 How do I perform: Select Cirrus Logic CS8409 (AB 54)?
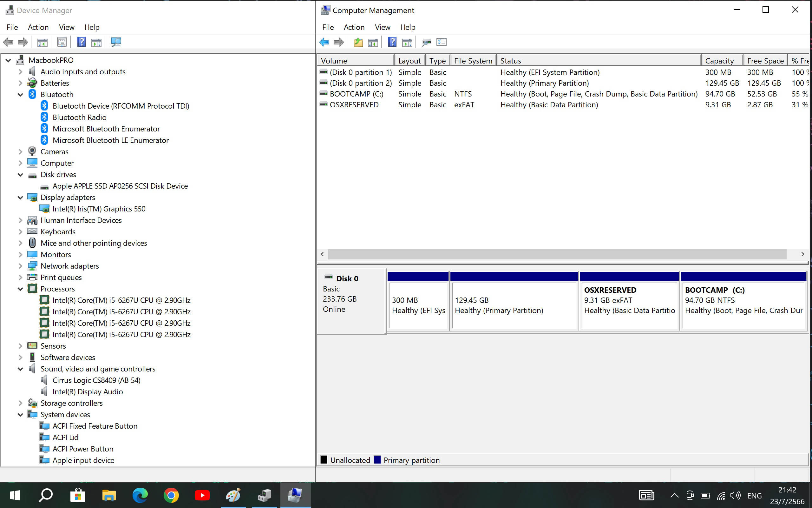click(x=96, y=380)
